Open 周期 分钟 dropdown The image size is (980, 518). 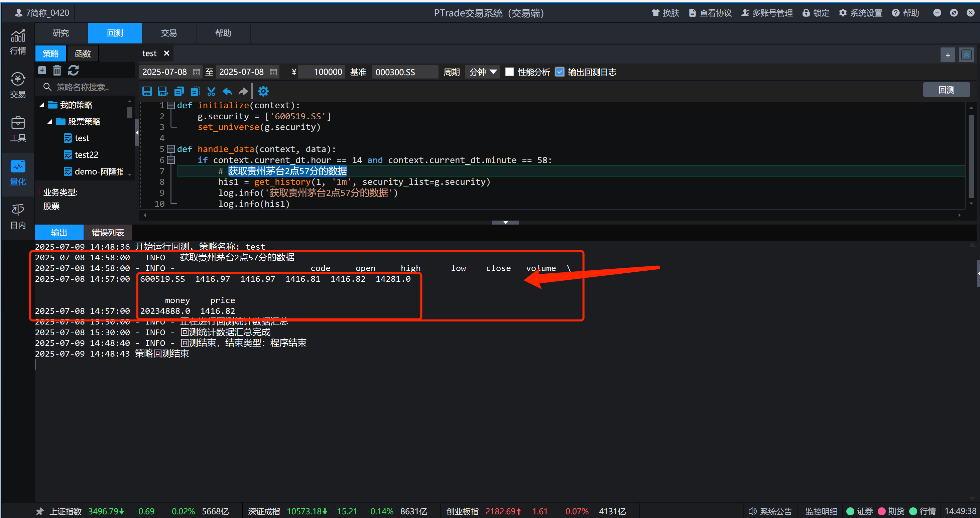coord(482,72)
